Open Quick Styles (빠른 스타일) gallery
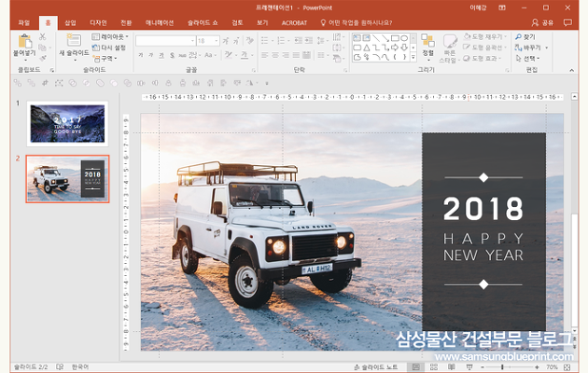This screenshot has width=588, height=373. (449, 48)
